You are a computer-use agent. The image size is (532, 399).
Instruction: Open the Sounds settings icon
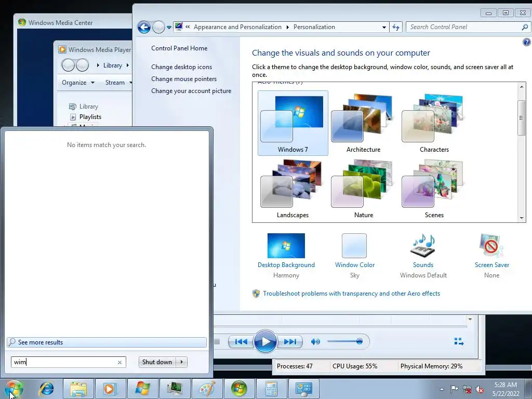pyautogui.click(x=423, y=246)
